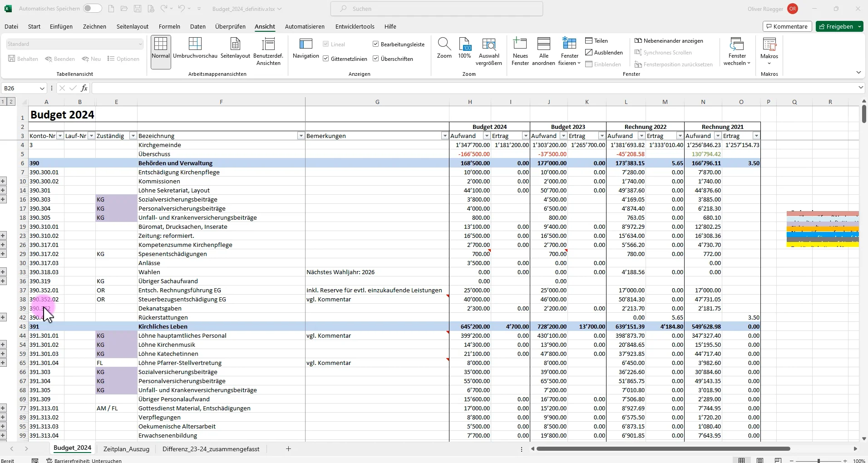Click zoom in plus in status bar

(x=845, y=461)
